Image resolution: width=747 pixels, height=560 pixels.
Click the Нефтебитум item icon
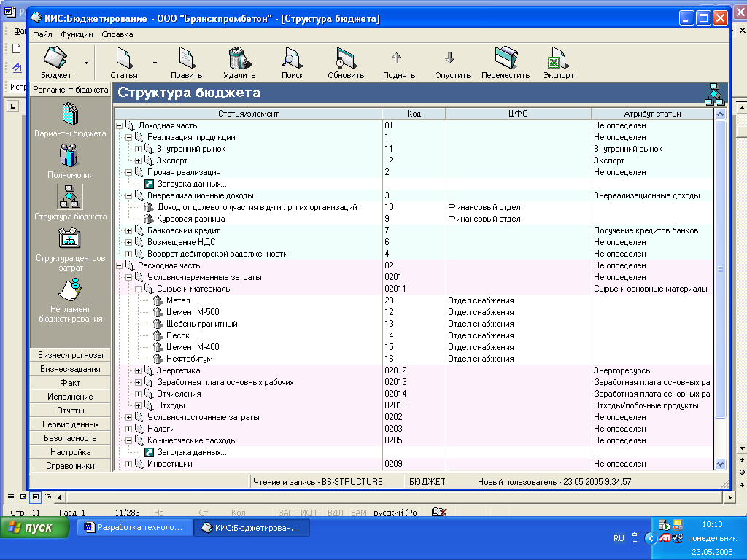(x=158, y=359)
